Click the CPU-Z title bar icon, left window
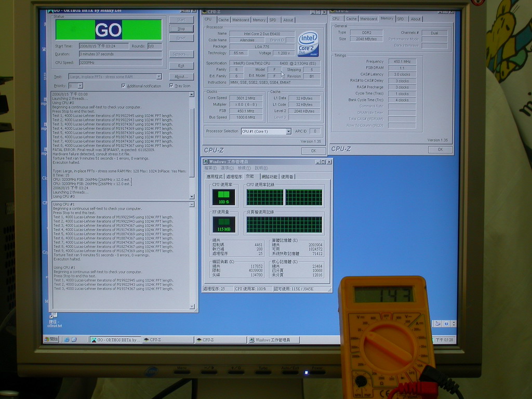Image resolution: width=532 pixels, height=399 pixels. pos(205,12)
